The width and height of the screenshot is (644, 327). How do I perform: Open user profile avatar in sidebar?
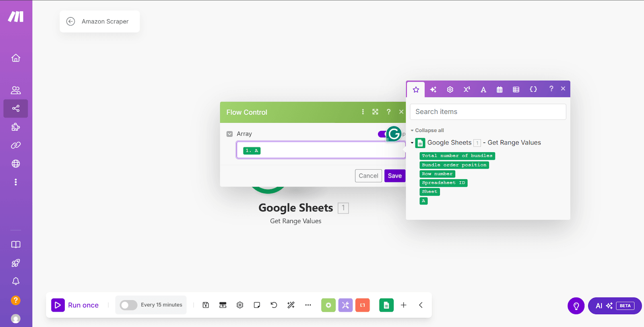16,319
